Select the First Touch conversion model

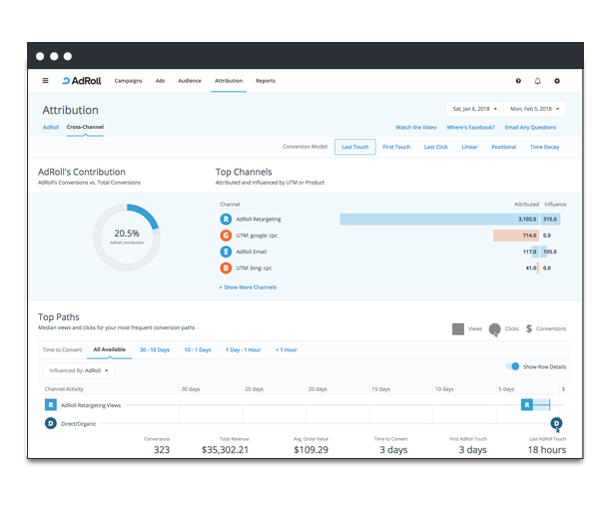397,147
